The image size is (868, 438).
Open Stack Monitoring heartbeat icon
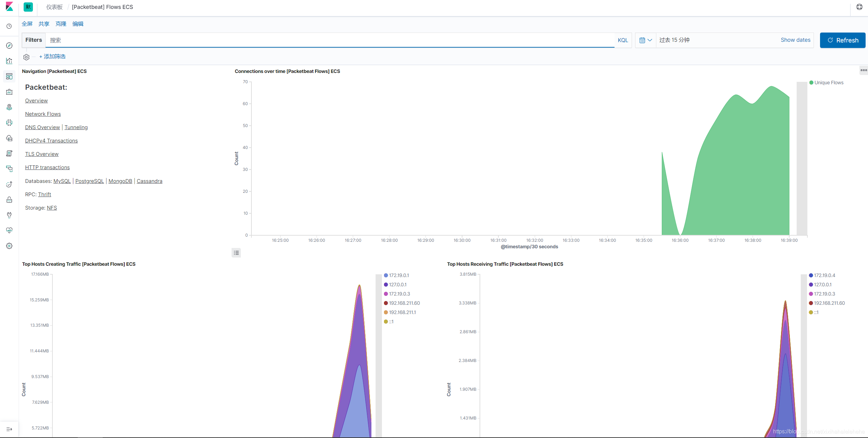click(9, 230)
